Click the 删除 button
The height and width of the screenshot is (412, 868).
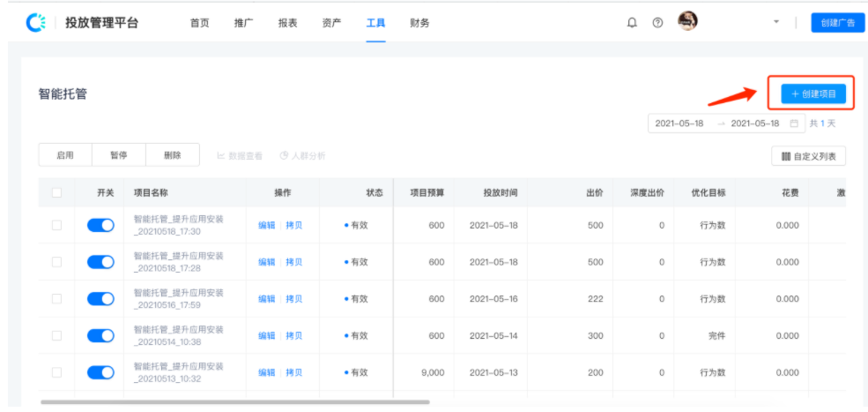coord(173,155)
